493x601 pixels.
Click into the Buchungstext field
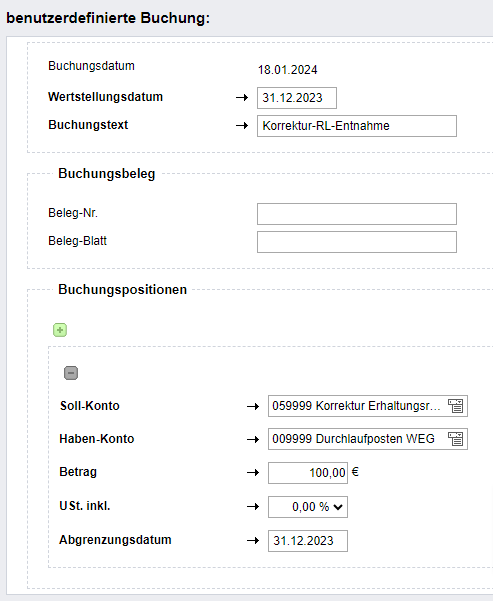tap(357, 126)
